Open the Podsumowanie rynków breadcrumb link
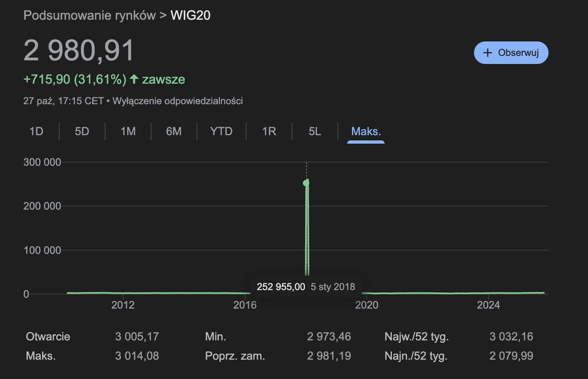This screenshot has width=588, height=379. (x=89, y=15)
